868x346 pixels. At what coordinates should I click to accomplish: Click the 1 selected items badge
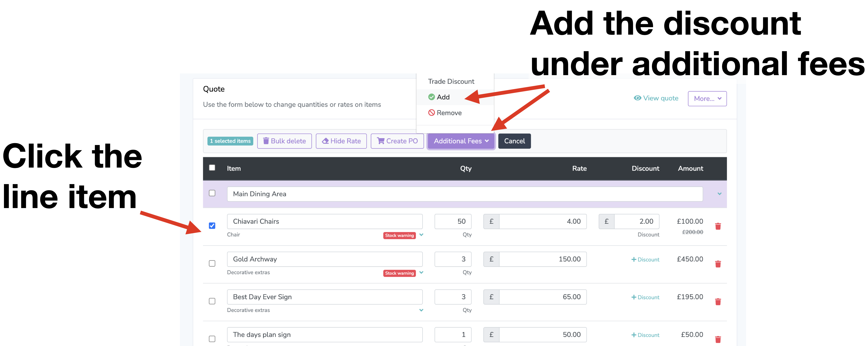point(230,141)
